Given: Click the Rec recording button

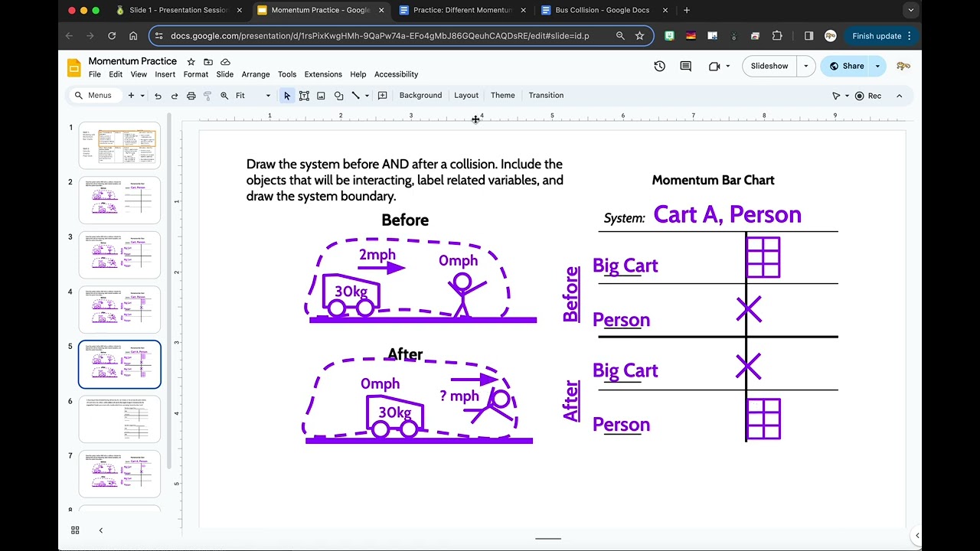Looking at the screenshot, I should pos(868,96).
